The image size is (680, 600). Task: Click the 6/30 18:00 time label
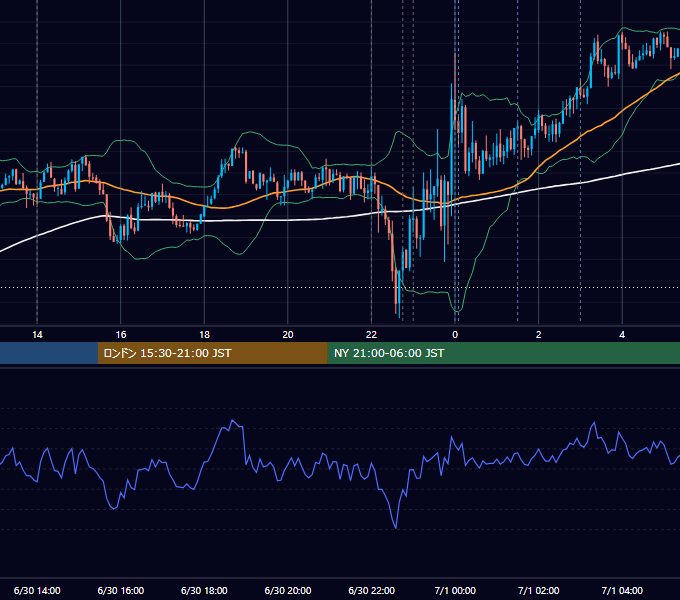204,590
